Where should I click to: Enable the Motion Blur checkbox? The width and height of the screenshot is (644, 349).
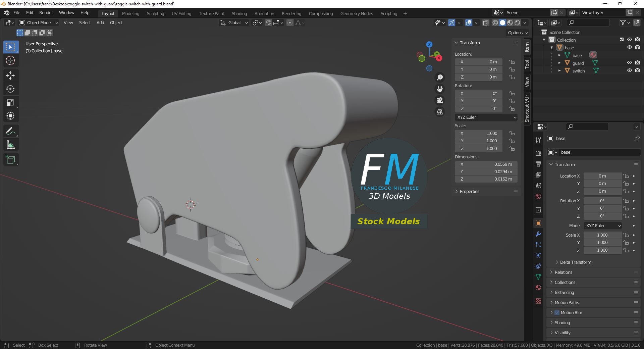pos(557,312)
